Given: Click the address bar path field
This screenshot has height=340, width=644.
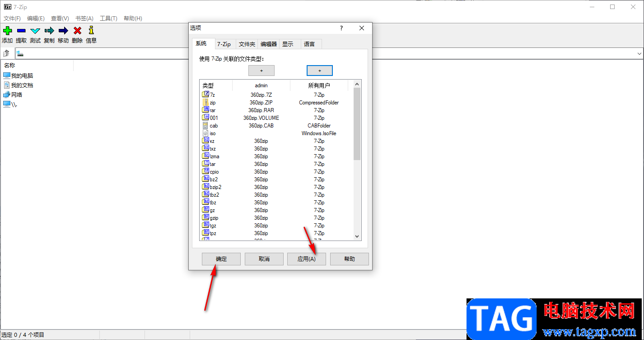Looking at the screenshot, I should point(325,54).
